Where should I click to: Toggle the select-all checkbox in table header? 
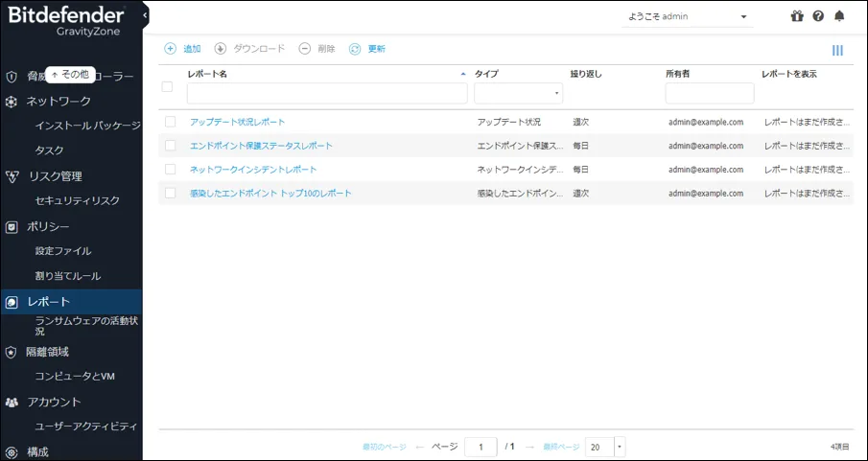tap(167, 87)
